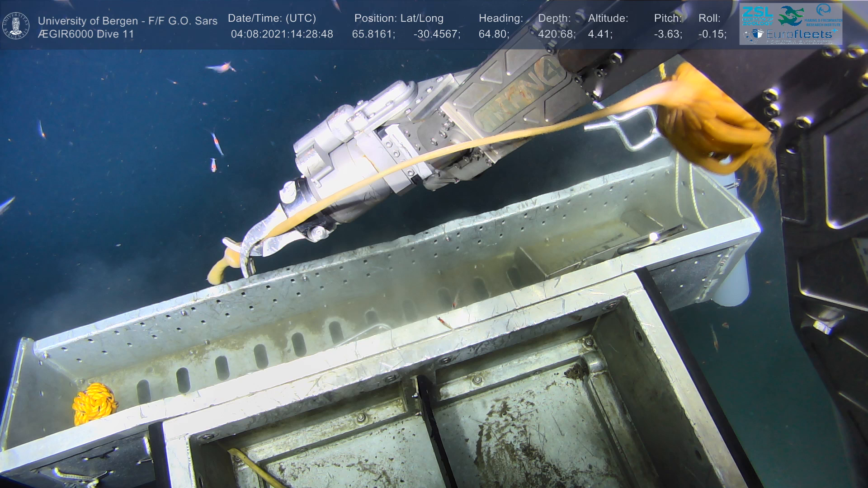Click the University of Bergen seal logo
This screenshot has height=488, width=868.
(x=16, y=26)
